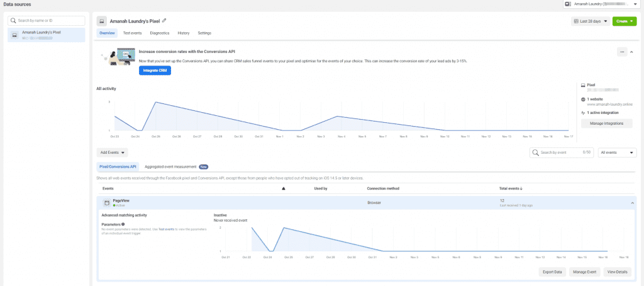Open the All events filter dropdown

pos(618,152)
